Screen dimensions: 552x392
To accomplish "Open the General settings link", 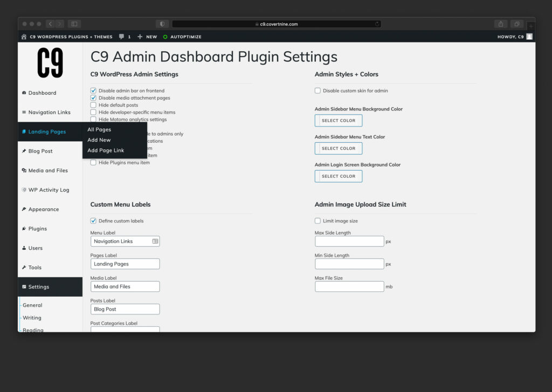I will (x=32, y=305).
